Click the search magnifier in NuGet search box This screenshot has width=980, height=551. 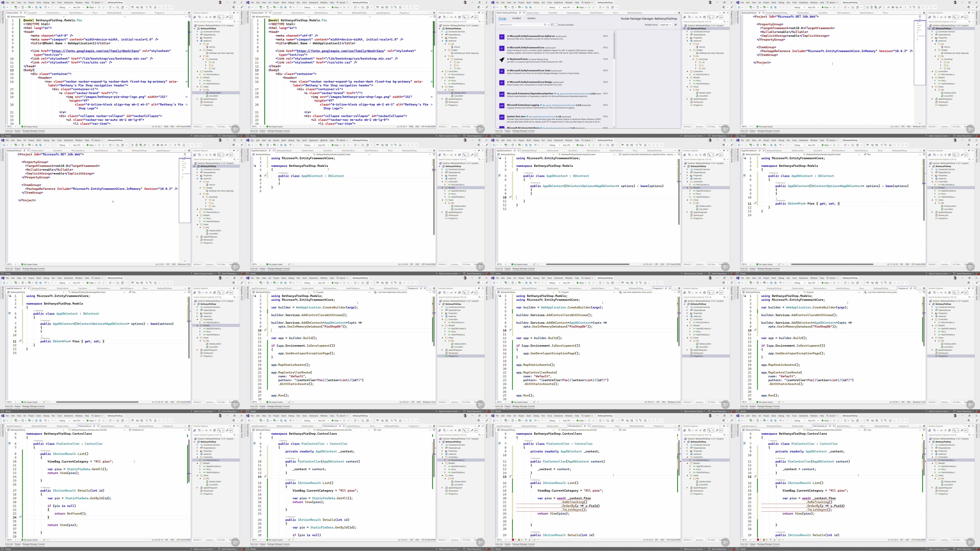(545, 25)
